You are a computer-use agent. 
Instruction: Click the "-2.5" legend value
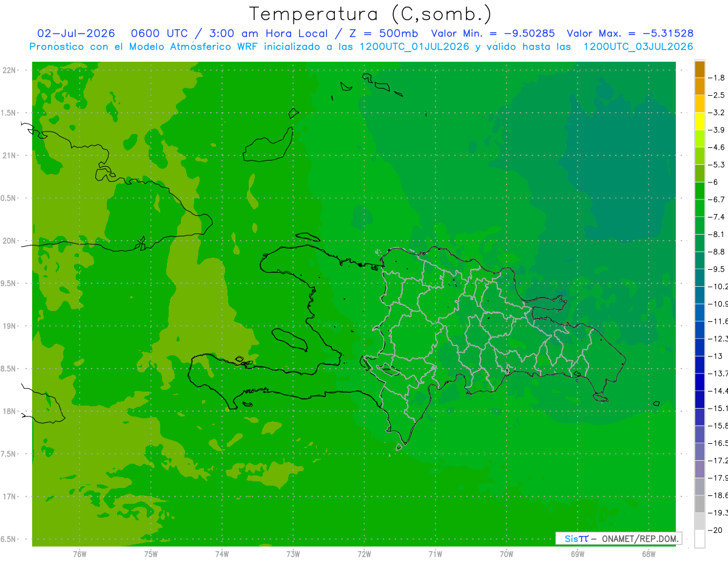coord(716,95)
